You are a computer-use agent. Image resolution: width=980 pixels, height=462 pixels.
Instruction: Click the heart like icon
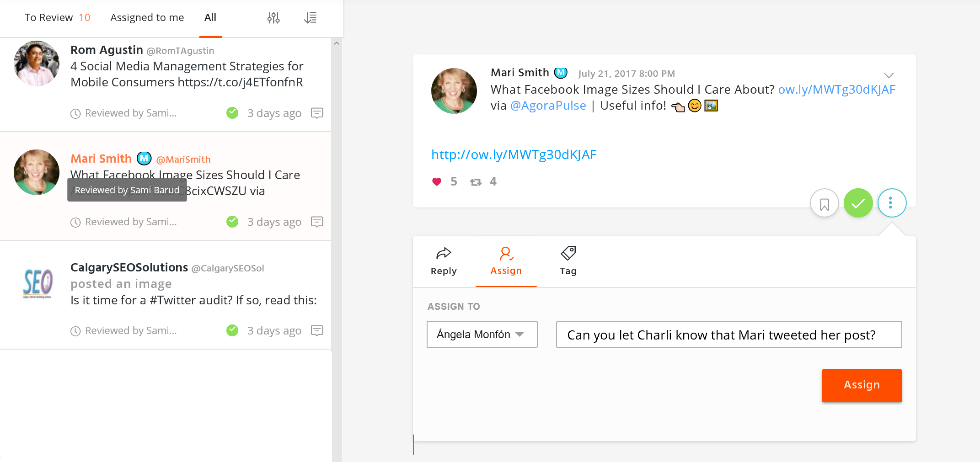[x=437, y=182]
